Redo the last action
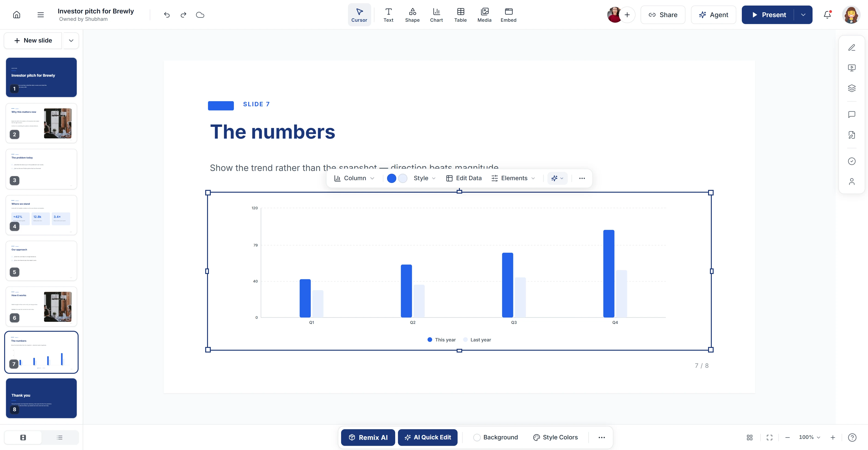Screen dimensions: 868x450 [183, 15]
